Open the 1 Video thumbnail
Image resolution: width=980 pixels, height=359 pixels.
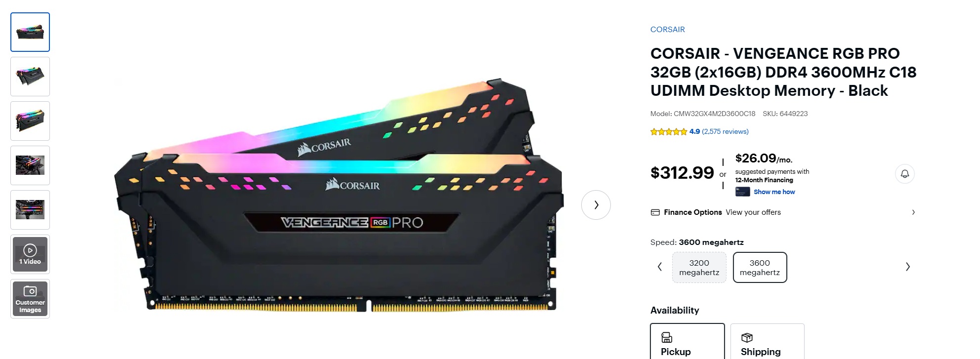coord(30,254)
